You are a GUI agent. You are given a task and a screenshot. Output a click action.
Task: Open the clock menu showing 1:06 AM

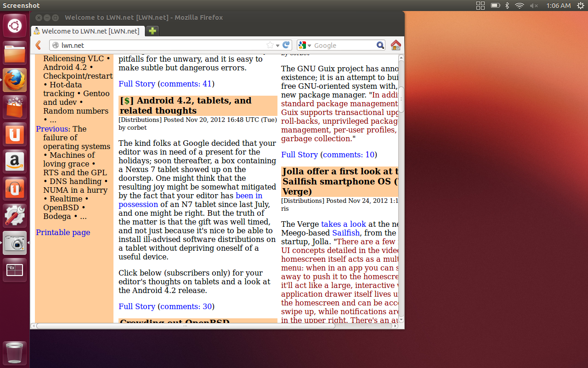point(558,6)
